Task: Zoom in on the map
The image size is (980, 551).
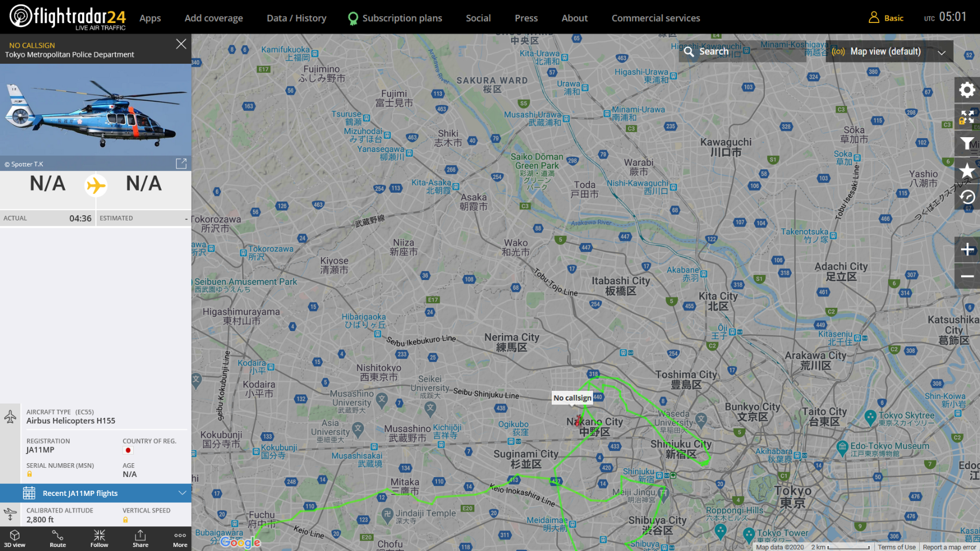Action: [967, 250]
